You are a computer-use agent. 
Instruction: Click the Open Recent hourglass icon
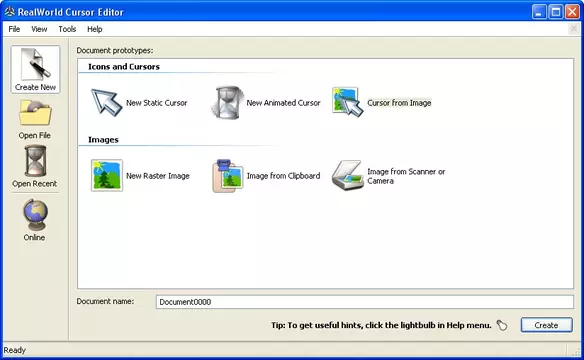[35, 161]
